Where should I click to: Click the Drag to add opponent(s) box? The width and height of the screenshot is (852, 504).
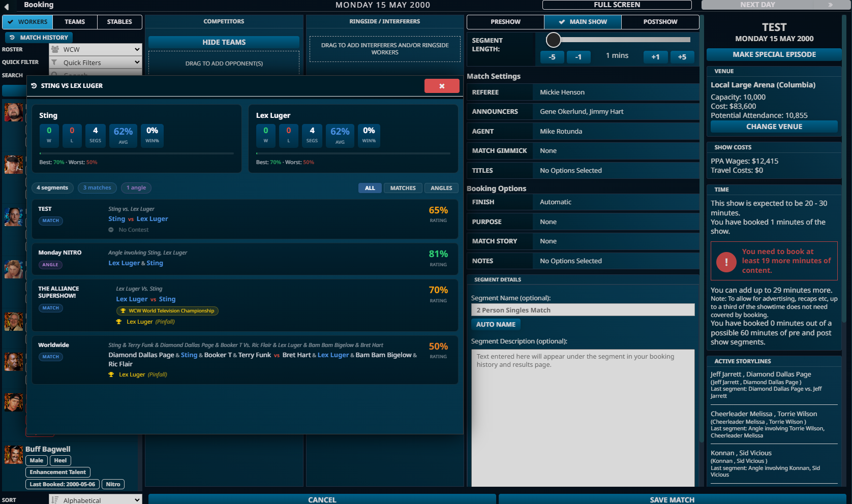(224, 64)
